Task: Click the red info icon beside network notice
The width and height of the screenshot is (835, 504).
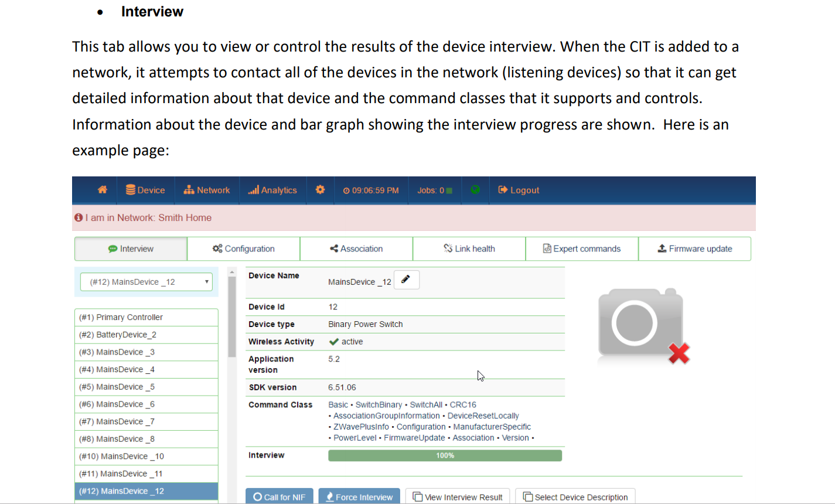Action: [79, 217]
